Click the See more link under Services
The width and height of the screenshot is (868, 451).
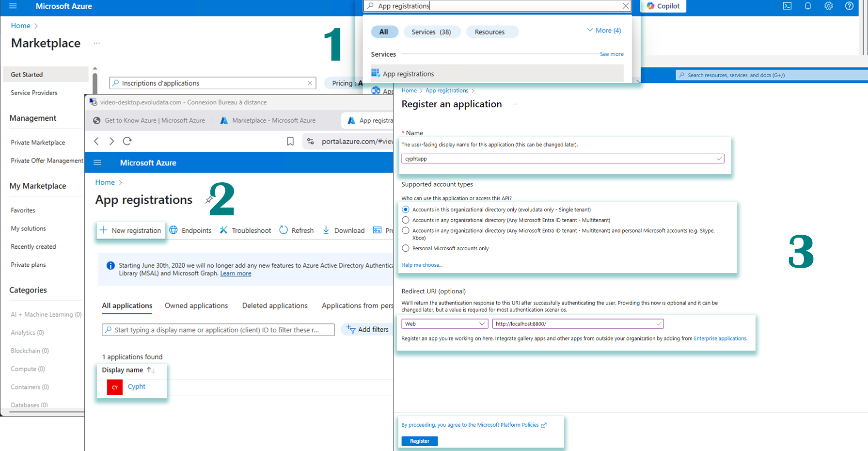click(612, 54)
